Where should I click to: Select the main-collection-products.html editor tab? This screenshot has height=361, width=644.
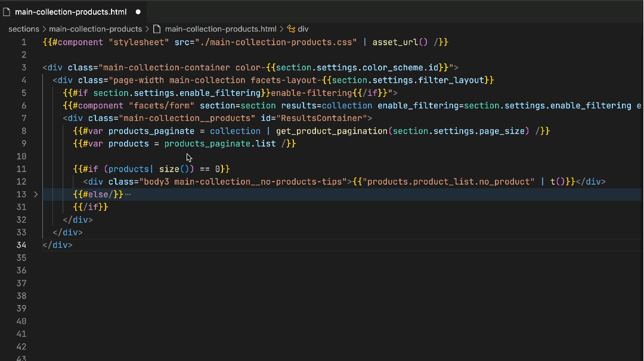click(70, 11)
